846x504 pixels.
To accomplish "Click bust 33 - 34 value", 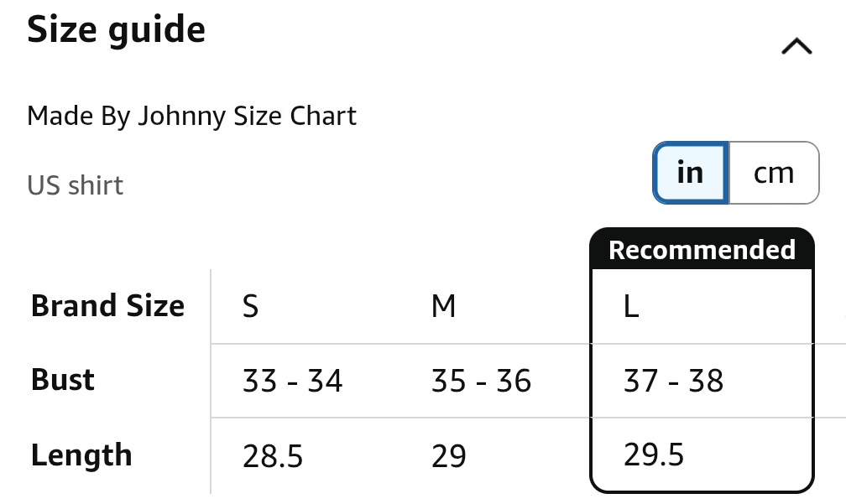I will (x=292, y=381).
